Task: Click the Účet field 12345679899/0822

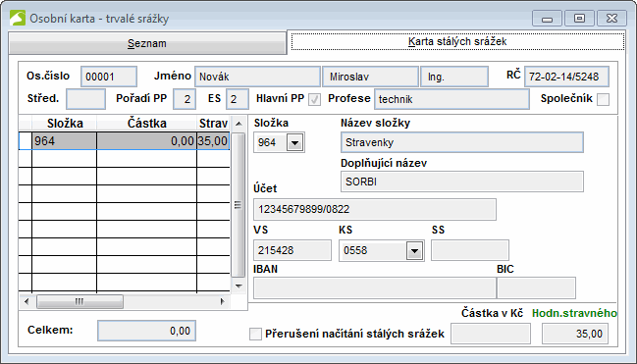Action: pyautogui.click(x=375, y=209)
